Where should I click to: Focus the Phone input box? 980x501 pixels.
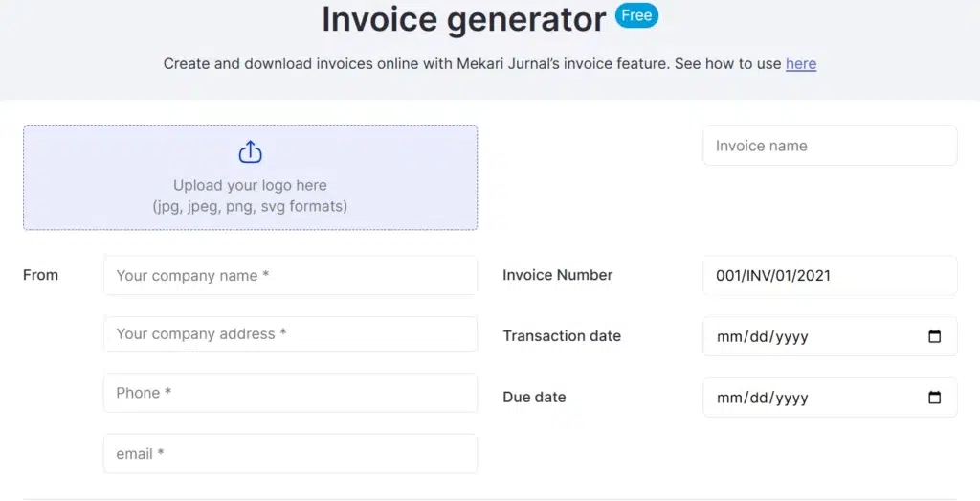click(291, 393)
